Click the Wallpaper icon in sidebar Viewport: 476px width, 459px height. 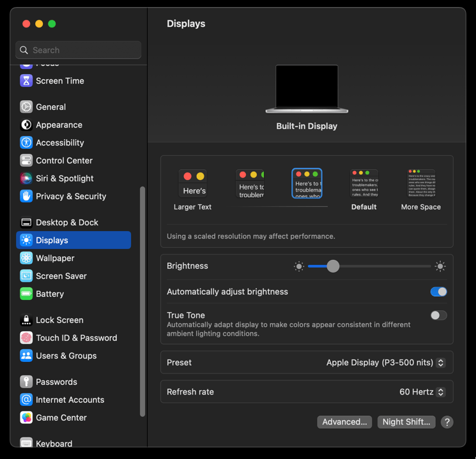(26, 259)
